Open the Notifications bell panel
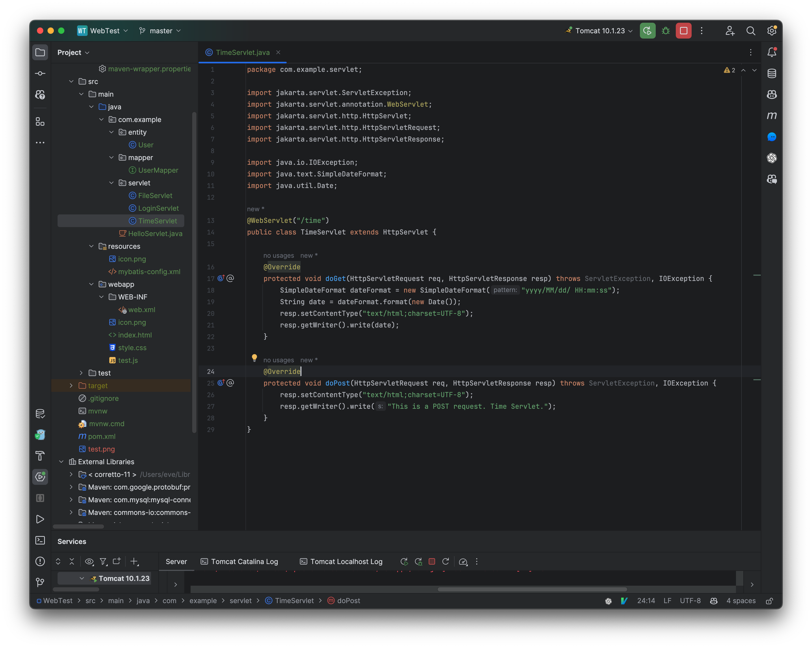 [772, 52]
